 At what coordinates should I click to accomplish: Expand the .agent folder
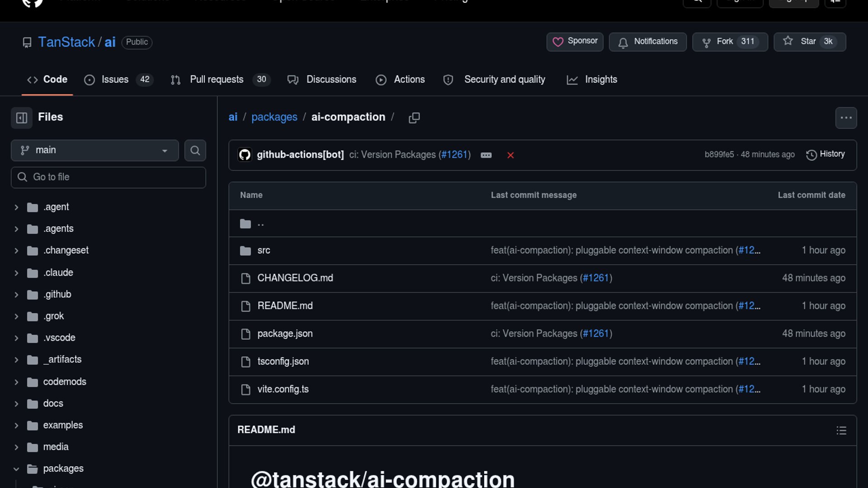[x=16, y=207]
